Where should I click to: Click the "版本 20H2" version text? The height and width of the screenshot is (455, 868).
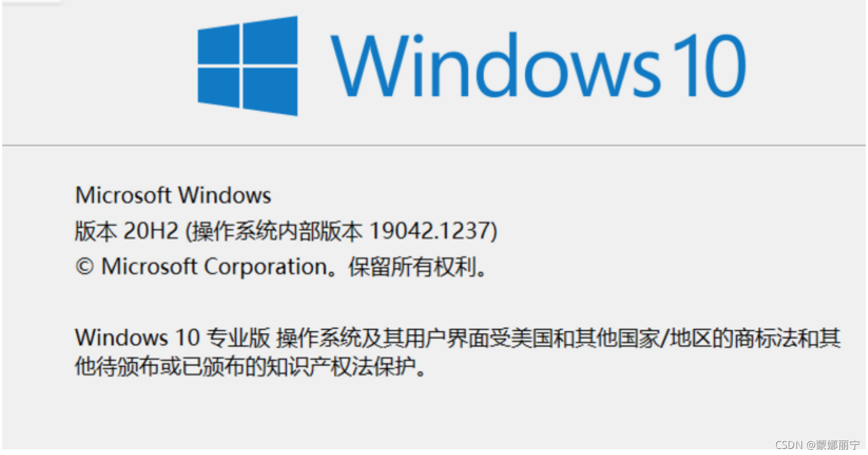126,231
